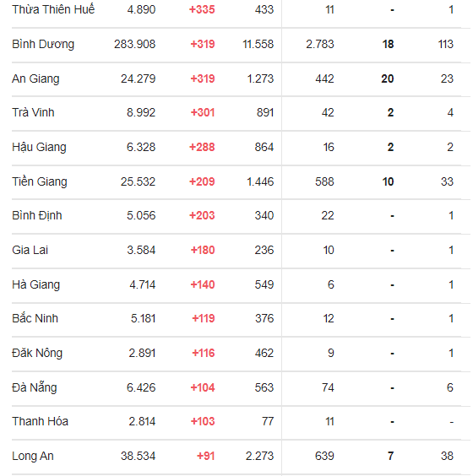Select Đăk Nông in the list
Viewport: 473px width, 476px height.
point(37,353)
